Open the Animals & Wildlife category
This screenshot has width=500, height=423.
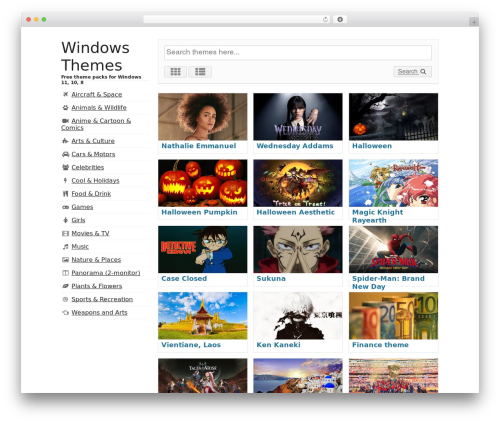click(x=99, y=108)
